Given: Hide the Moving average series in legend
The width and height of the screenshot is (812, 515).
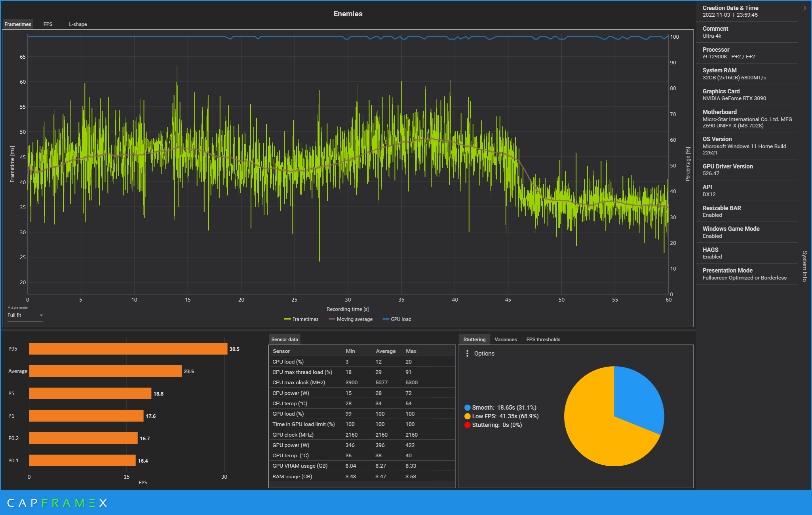Looking at the screenshot, I should click(351, 319).
